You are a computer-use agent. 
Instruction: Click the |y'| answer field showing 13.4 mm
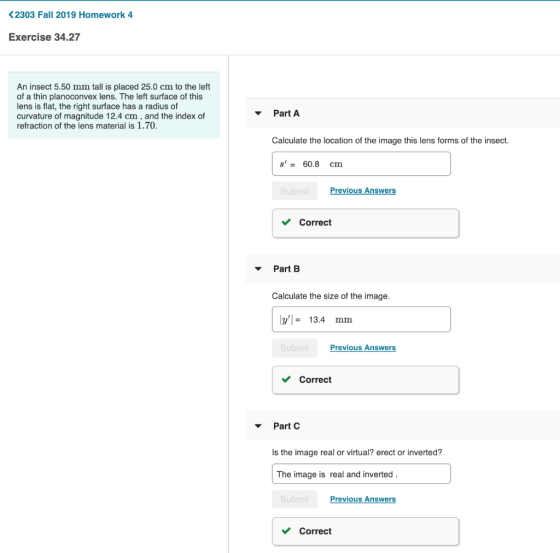pyautogui.click(x=361, y=319)
